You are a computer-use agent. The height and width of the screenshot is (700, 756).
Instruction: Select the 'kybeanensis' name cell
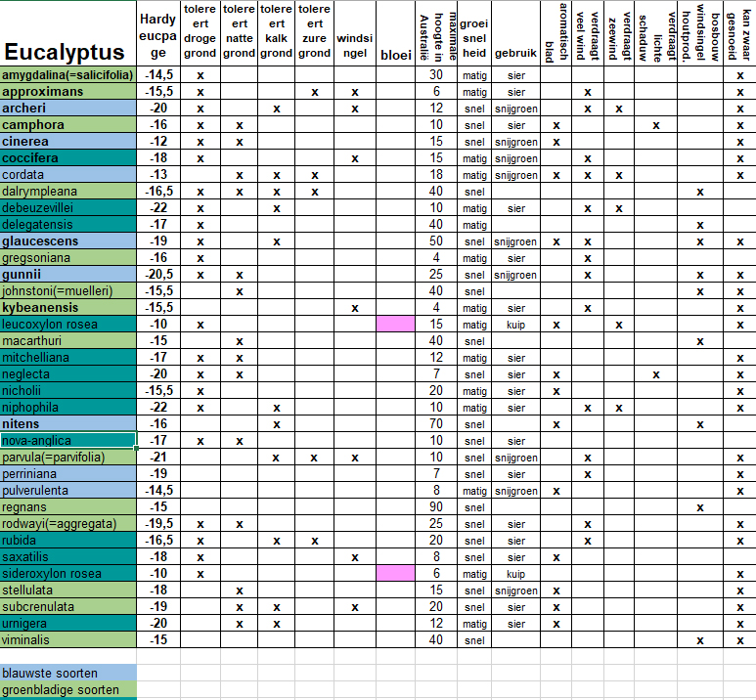[68, 308]
